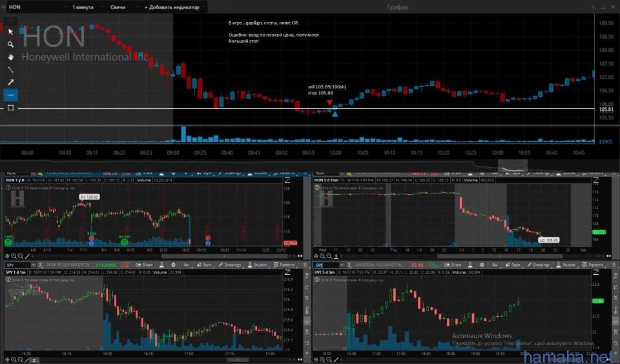Click the Share button in UVE panel
This screenshot has width=620, height=364.
(x=452, y=265)
